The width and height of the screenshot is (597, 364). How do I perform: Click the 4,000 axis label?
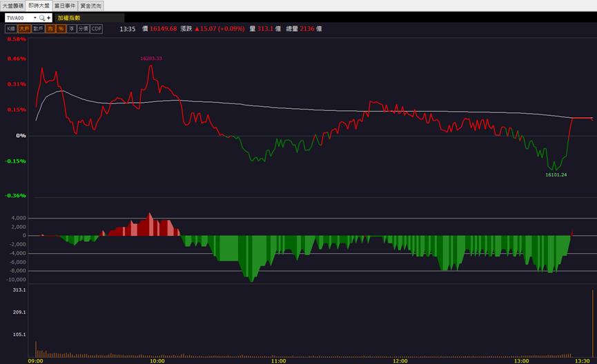tap(19, 218)
